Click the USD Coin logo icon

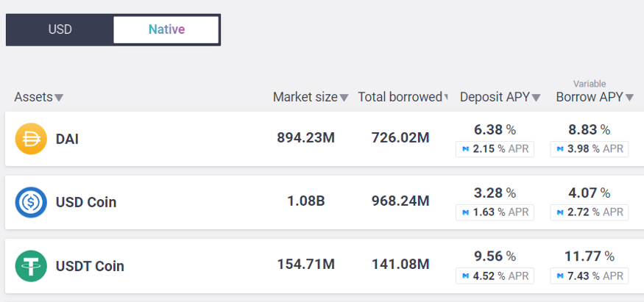point(31,202)
